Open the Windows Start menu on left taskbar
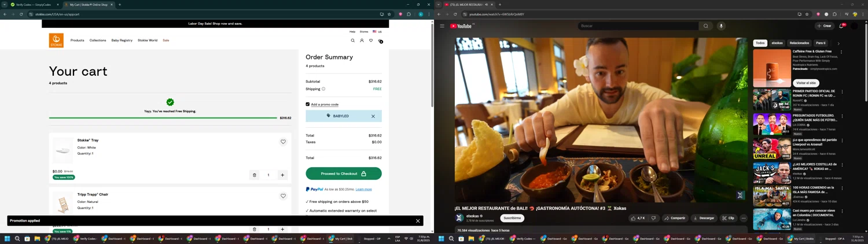This screenshot has width=868, height=244. click(8, 238)
